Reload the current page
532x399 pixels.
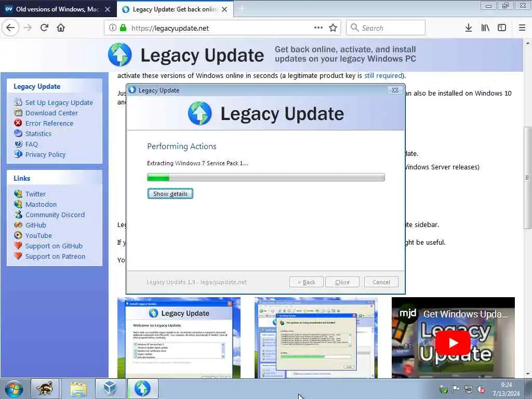[x=45, y=28]
